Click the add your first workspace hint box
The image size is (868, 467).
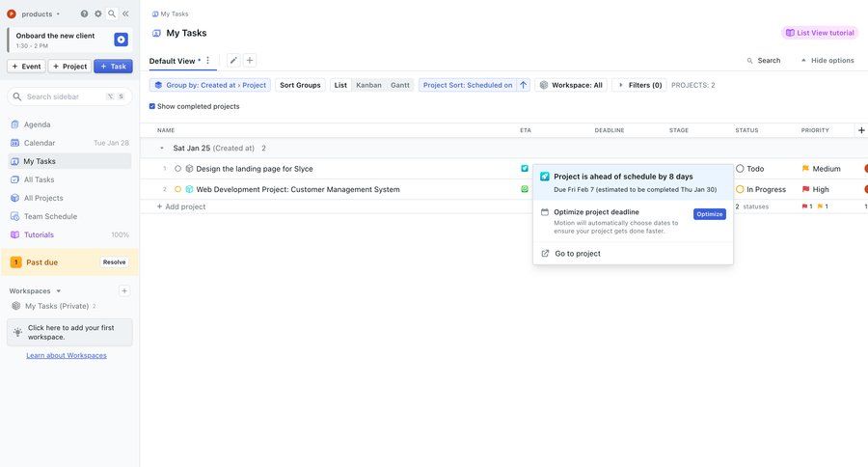click(69, 332)
